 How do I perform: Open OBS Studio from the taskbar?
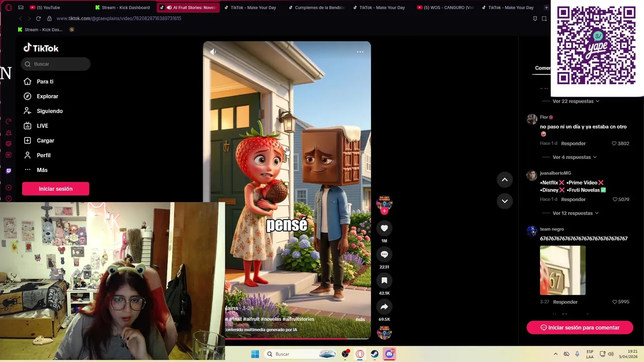click(x=345, y=354)
